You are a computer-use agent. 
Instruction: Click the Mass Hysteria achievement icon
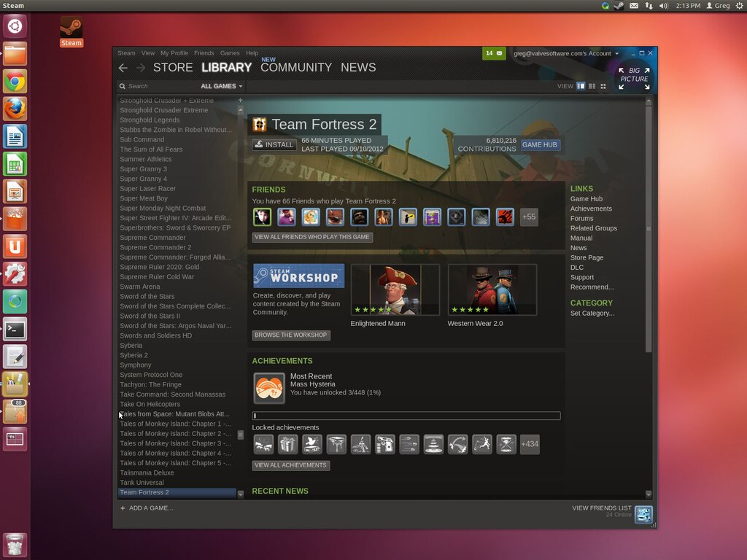point(268,388)
